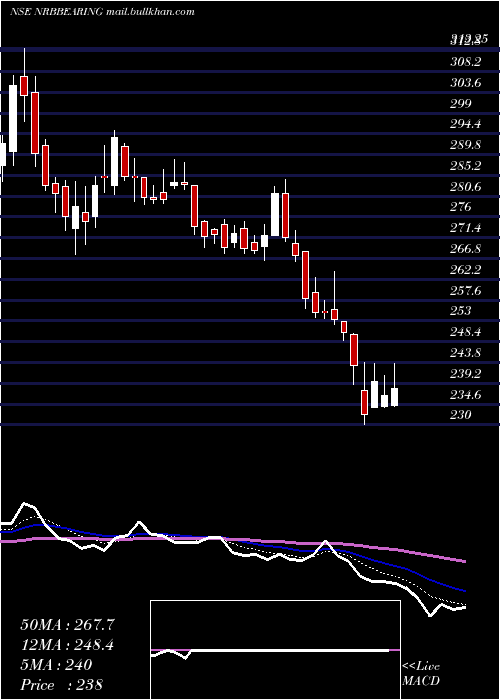Screen dimensions: 500x700
Task: Click the 262.2 price axis label
Action: (x=465, y=269)
